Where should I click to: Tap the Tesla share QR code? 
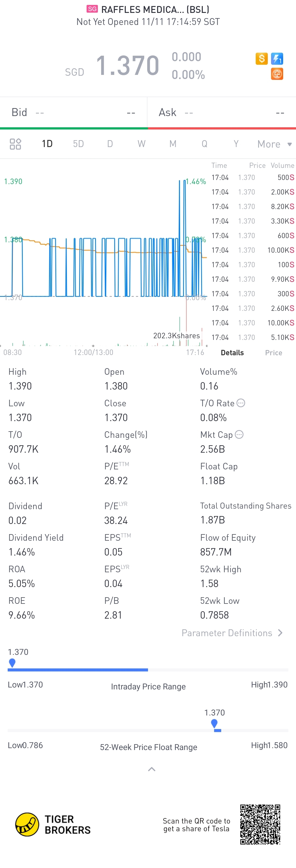pos(260,825)
